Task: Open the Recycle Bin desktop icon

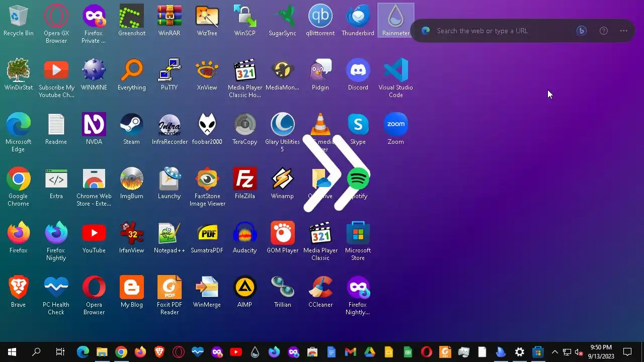Action: point(18,21)
